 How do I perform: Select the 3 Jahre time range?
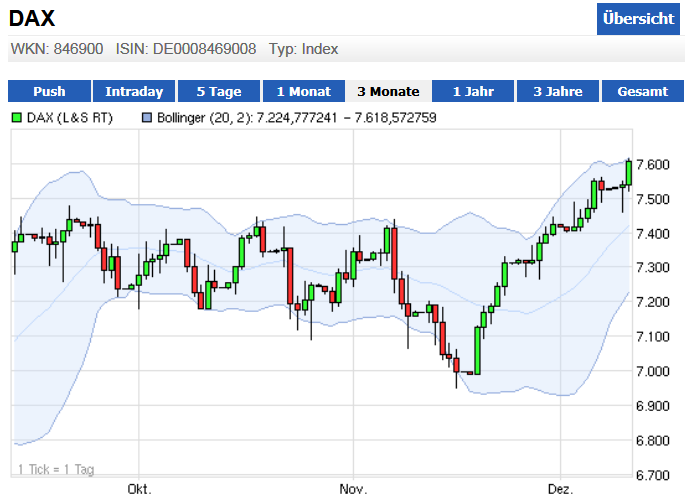point(558,91)
